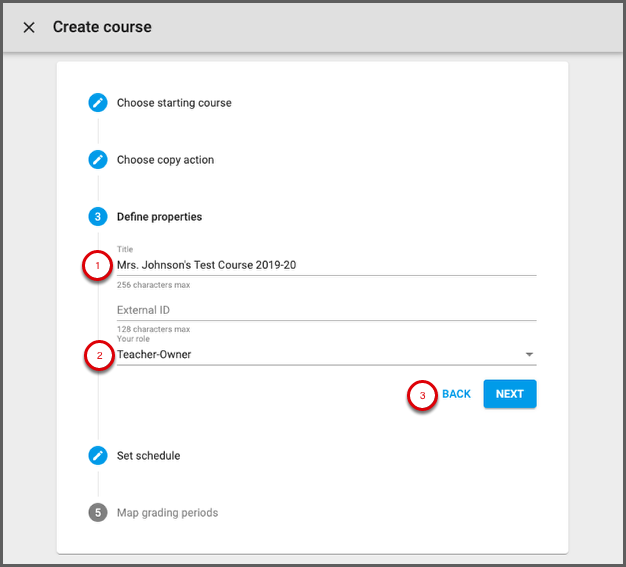Click the red annotation marker numbered 2
The image size is (626, 567).
[x=98, y=355]
